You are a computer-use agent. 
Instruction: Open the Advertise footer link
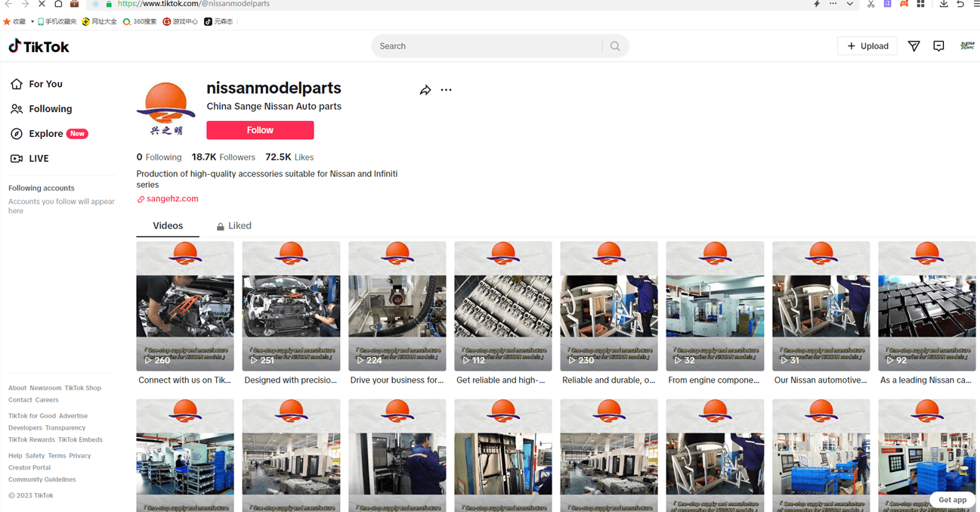pos(73,416)
